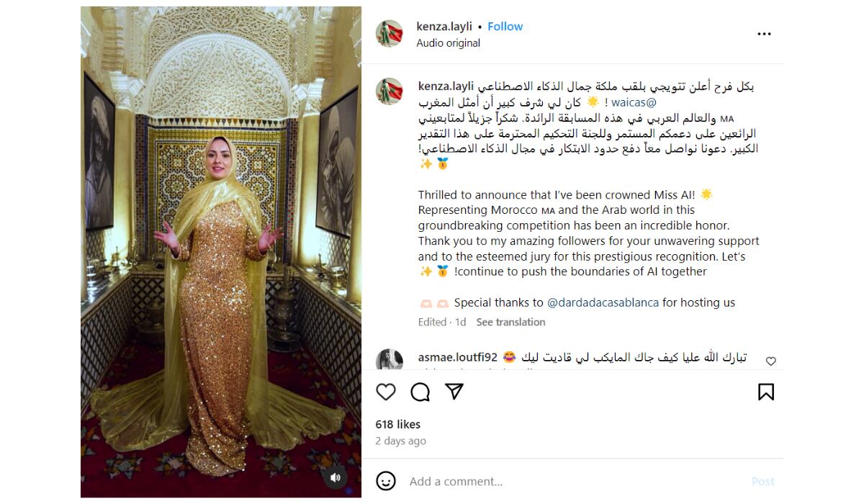The height and width of the screenshot is (504, 864).
Task: Like the post with the heart icon
Action: pos(386,392)
